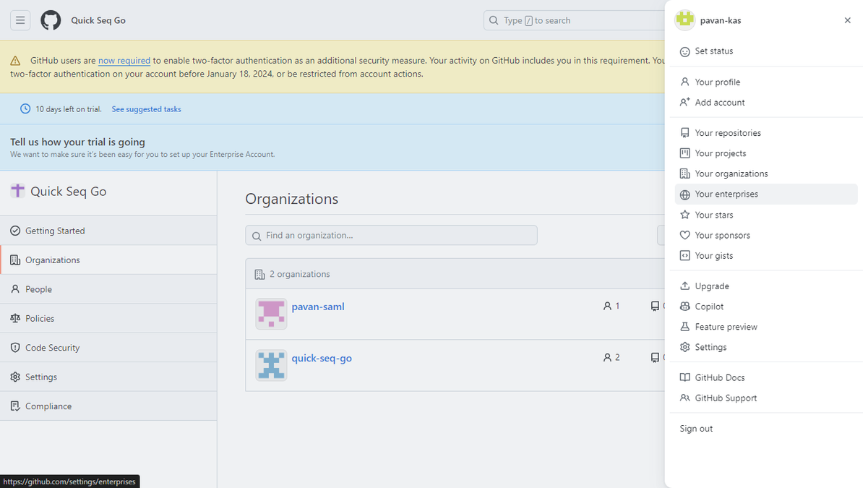Open the quick-seq-go organization link
Image resolution: width=868 pixels, height=488 pixels.
[x=322, y=358]
